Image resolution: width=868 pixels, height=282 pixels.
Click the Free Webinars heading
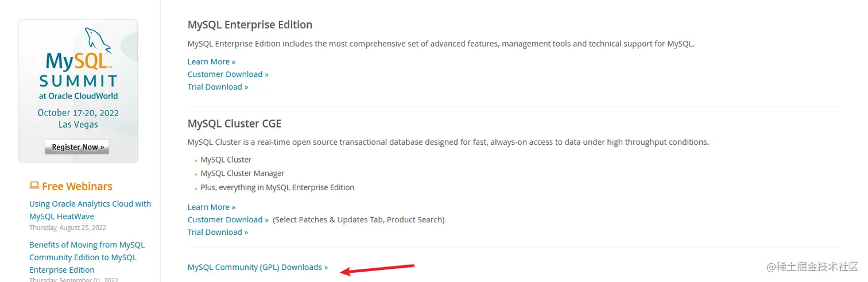[x=77, y=186]
